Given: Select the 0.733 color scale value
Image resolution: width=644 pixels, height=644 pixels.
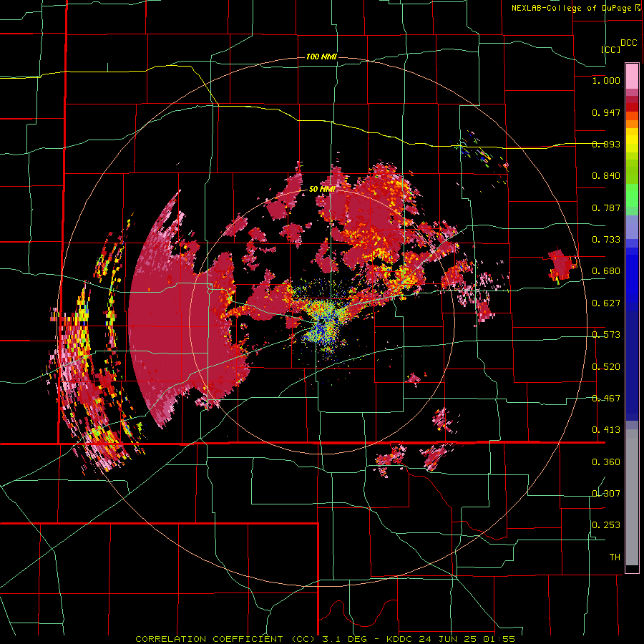Looking at the screenshot, I should pyautogui.click(x=606, y=240).
